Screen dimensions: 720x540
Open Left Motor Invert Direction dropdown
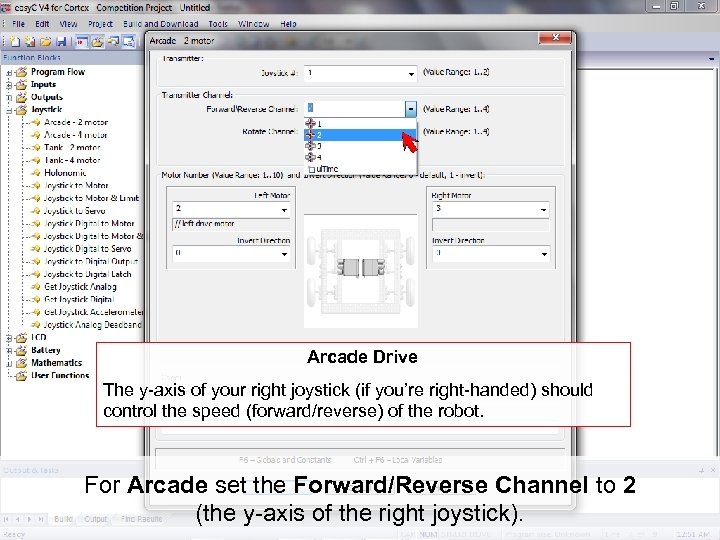pyautogui.click(x=284, y=254)
